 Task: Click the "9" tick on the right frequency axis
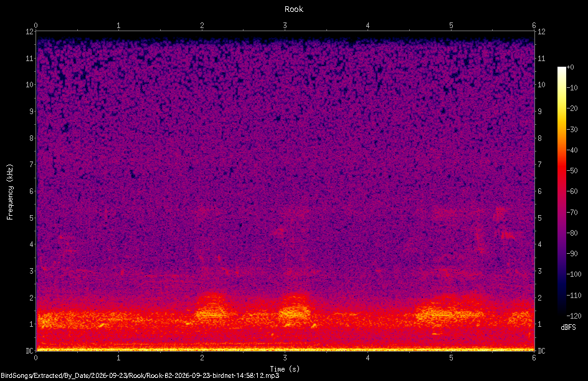pyautogui.click(x=540, y=112)
